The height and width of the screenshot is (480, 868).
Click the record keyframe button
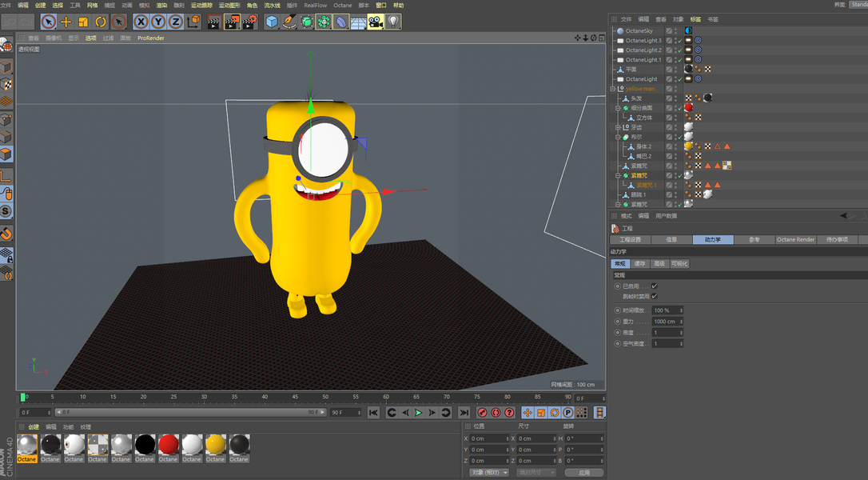pyautogui.click(x=482, y=412)
